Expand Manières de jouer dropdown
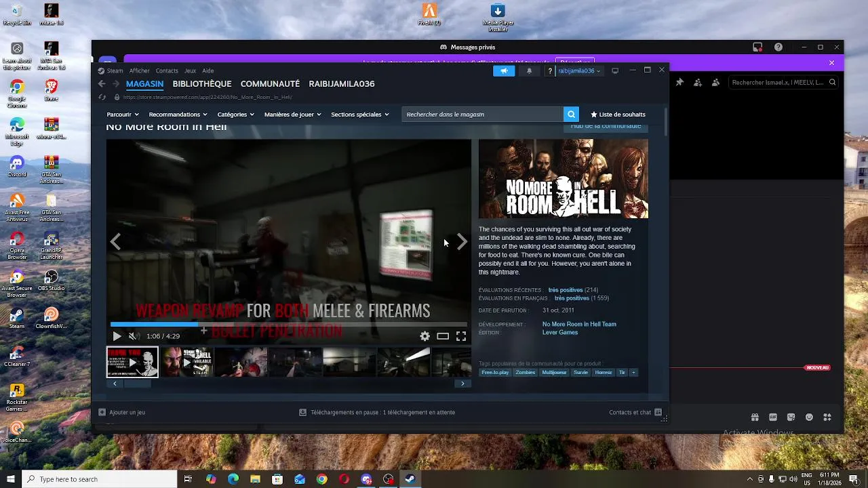The height and width of the screenshot is (488, 868). click(293, 115)
